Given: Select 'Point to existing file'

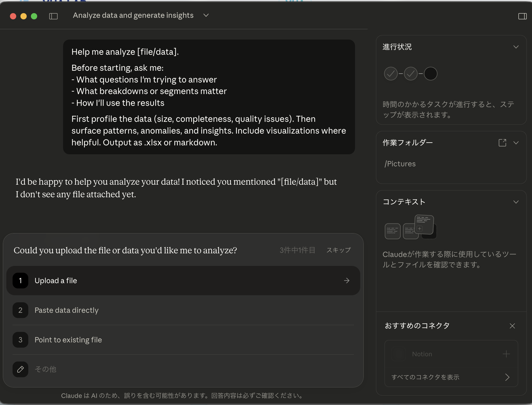Looking at the screenshot, I should (x=68, y=340).
